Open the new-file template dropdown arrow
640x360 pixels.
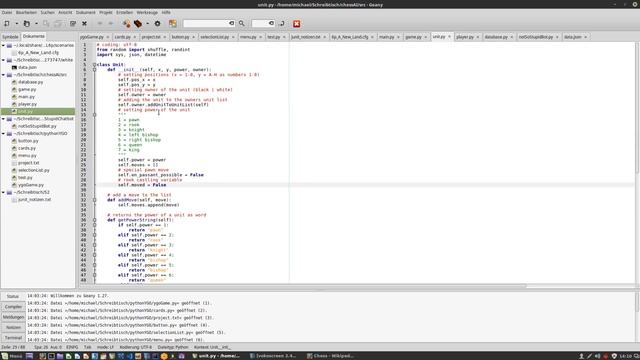tap(16, 24)
